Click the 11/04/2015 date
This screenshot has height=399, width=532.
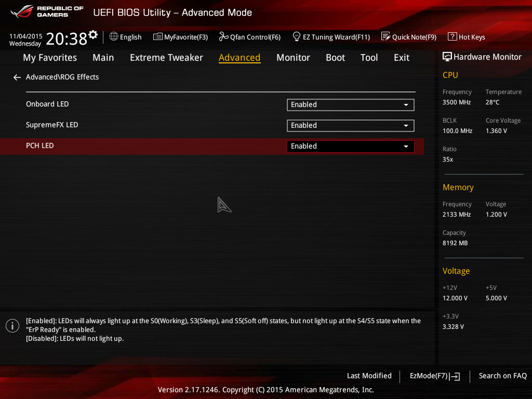26,36
